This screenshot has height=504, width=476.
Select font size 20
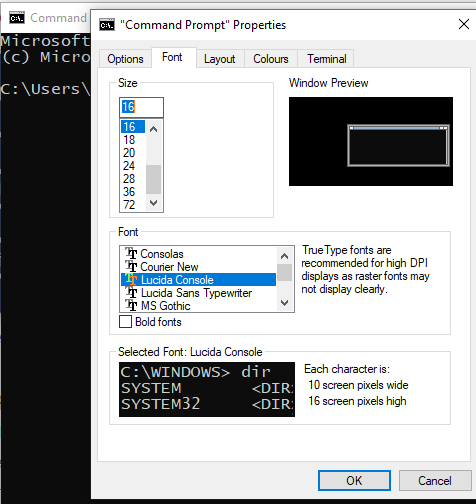click(x=133, y=153)
